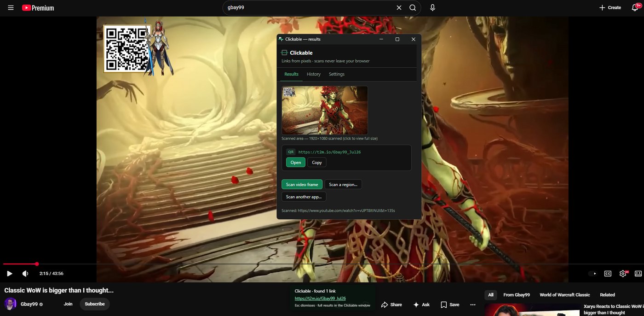
Task: Select the Related filter chip
Action: coord(607,295)
